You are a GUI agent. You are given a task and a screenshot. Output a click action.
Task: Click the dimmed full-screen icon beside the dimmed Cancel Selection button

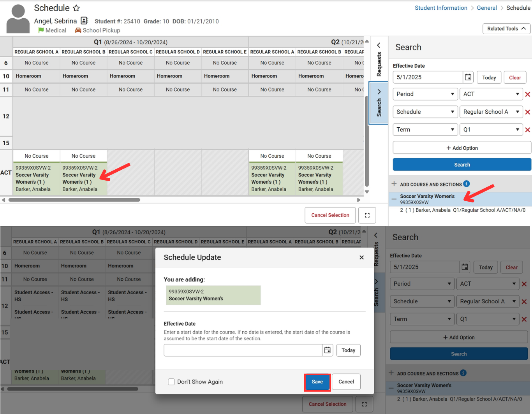point(364,404)
